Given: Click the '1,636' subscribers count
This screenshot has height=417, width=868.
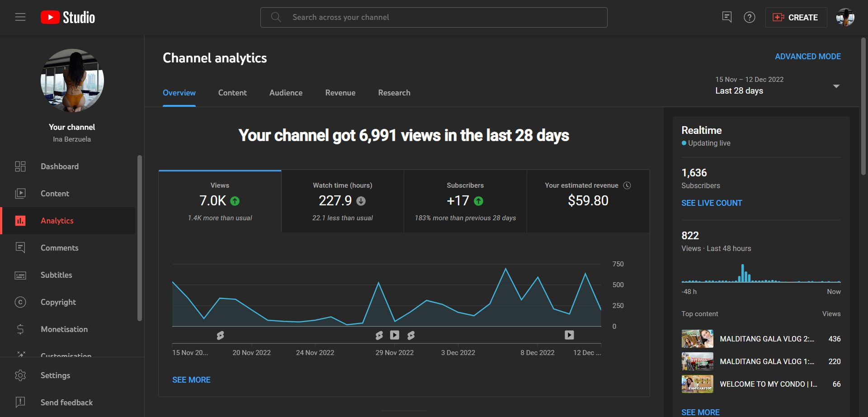Looking at the screenshot, I should [694, 173].
